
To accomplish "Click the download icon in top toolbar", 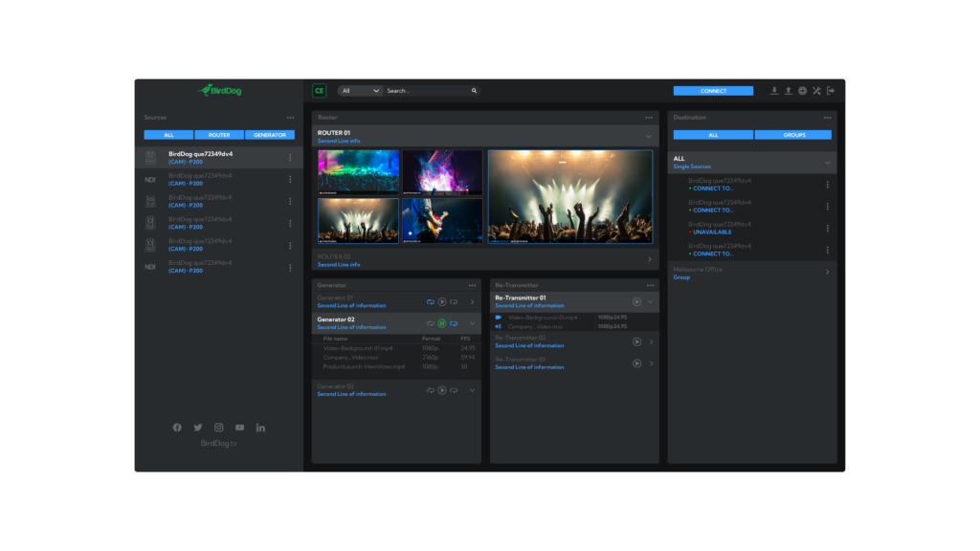I will click(774, 91).
